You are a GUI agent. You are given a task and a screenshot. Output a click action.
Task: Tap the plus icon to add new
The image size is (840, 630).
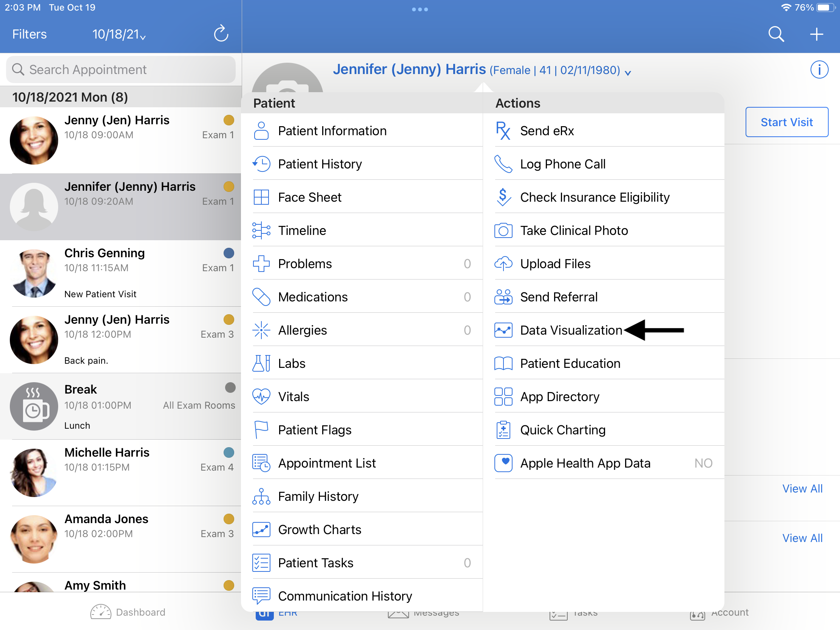817,34
